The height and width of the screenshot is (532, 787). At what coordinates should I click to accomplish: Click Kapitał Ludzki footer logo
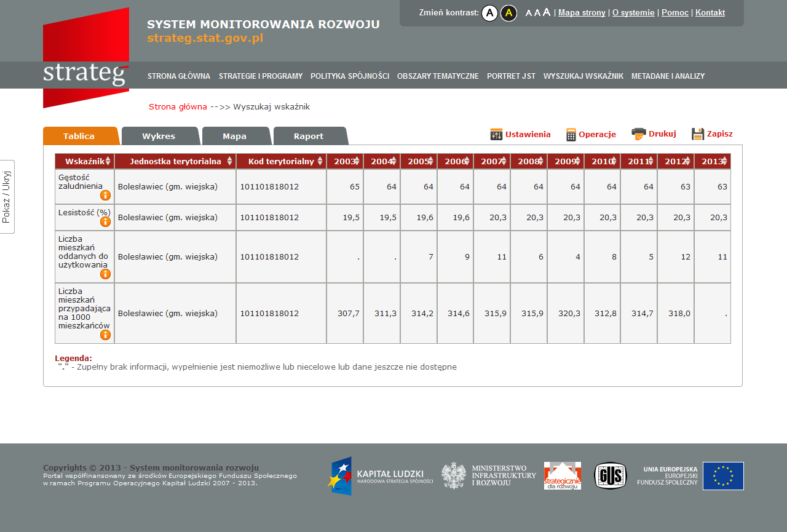pyautogui.click(x=380, y=476)
